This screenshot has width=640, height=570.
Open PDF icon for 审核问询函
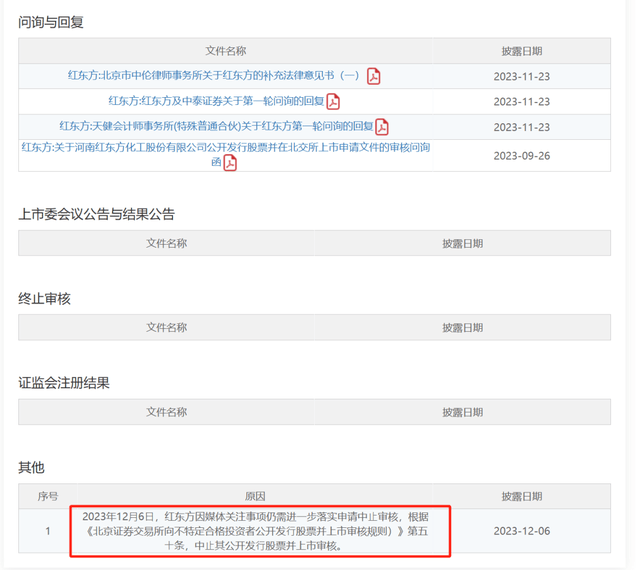coord(230,163)
